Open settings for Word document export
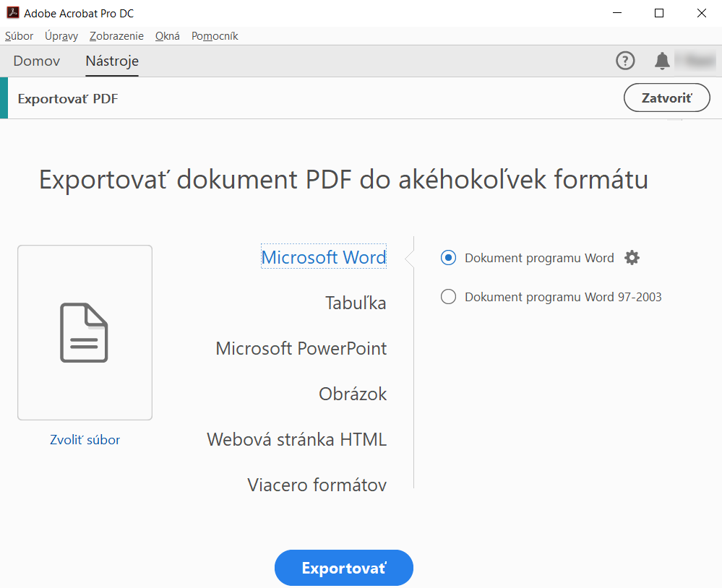Viewport: 722px width, 588px height. [x=632, y=257]
